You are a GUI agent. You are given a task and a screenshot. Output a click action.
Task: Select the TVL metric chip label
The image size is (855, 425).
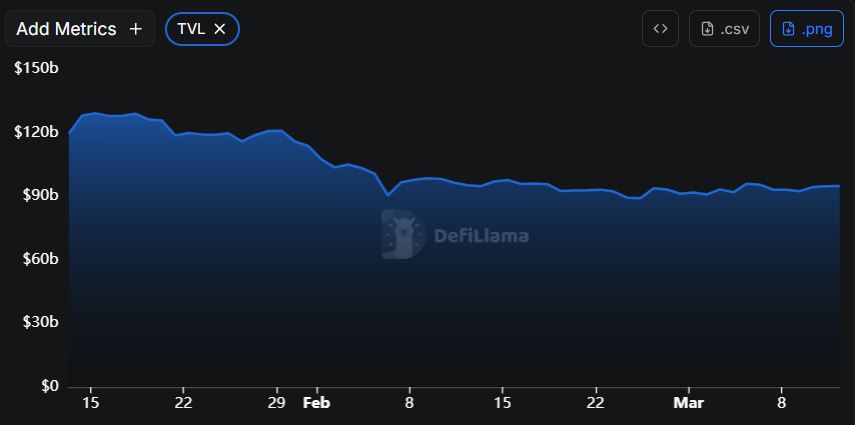(190, 29)
